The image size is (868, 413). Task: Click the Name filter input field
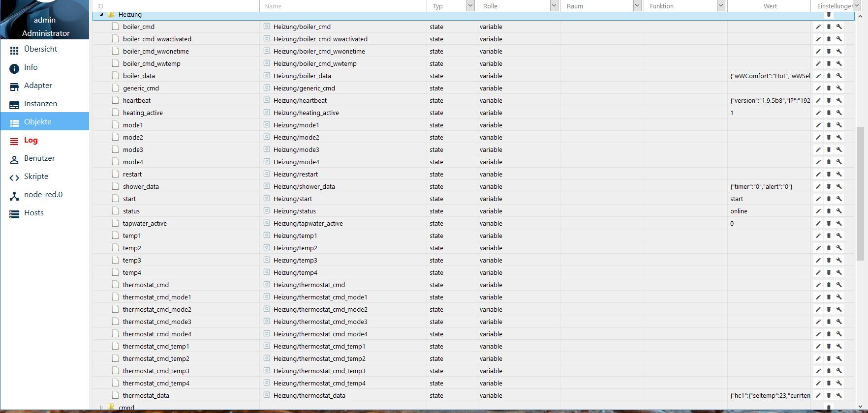[x=343, y=6]
